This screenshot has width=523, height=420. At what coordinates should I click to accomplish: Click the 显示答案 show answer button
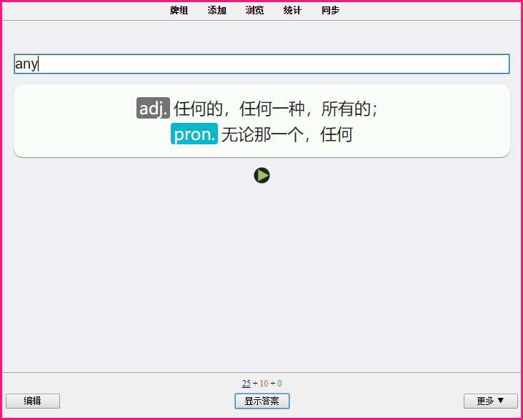tap(261, 401)
